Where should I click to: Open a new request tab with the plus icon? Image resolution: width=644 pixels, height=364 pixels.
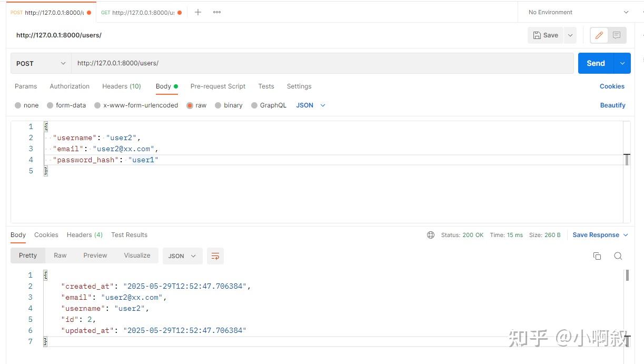point(197,12)
